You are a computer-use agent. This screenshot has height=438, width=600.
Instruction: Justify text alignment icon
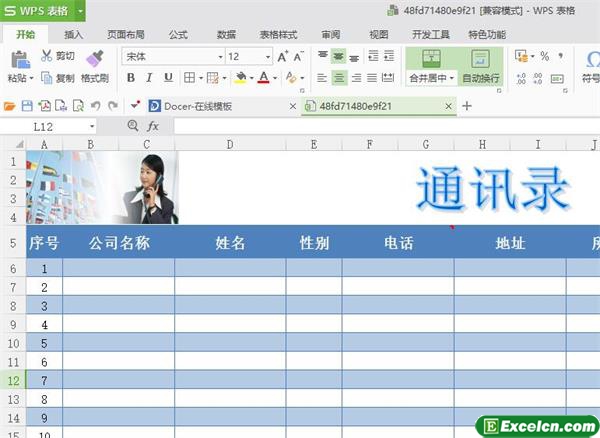pyautogui.click(x=372, y=78)
